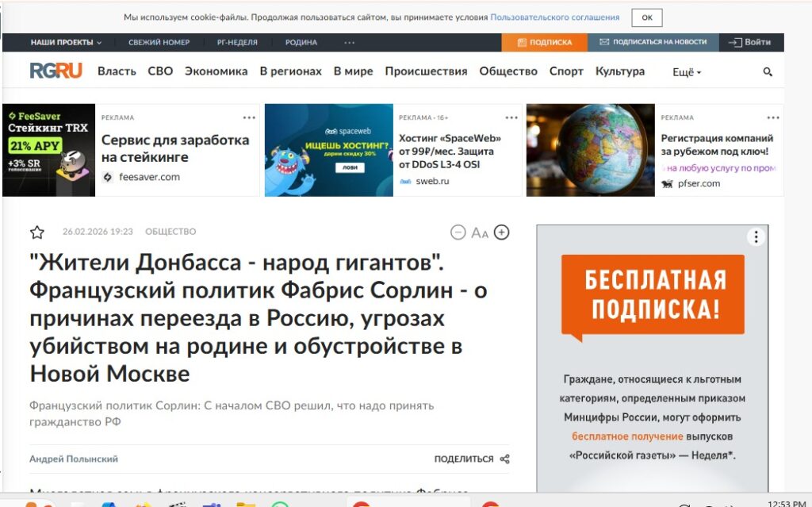Open three-dot menu on subscription banner
This screenshot has width=812, height=507.
[x=756, y=236]
